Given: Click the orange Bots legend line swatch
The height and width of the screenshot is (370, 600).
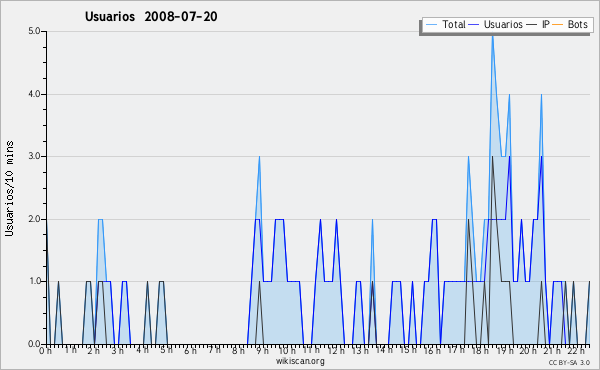Looking at the screenshot, I should point(558,24).
